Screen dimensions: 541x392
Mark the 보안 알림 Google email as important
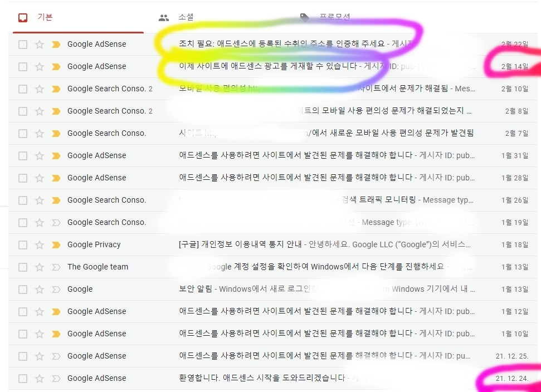click(x=56, y=289)
